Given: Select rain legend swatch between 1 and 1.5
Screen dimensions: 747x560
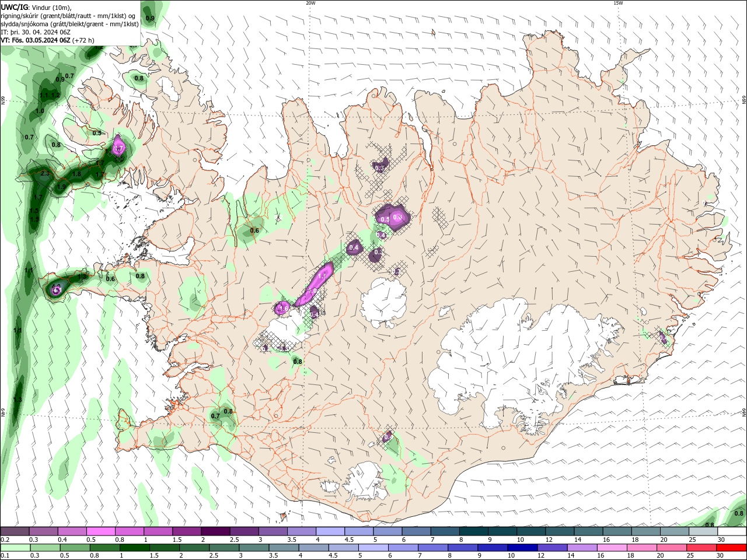Looking at the screenshot, I should 135,548.
